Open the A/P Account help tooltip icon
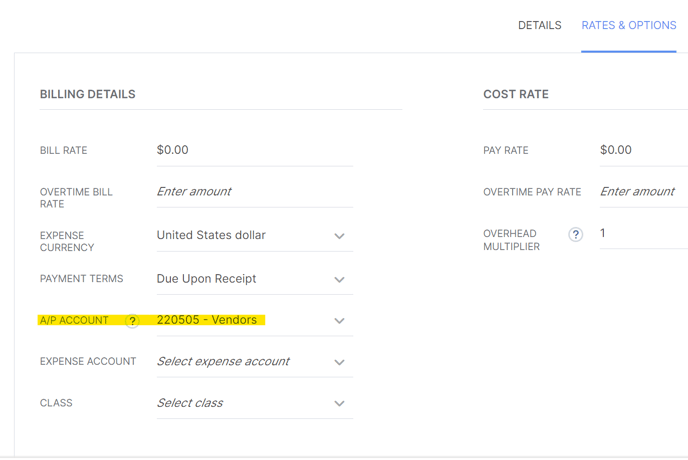Viewport: 688px width, 460px height. [132, 321]
